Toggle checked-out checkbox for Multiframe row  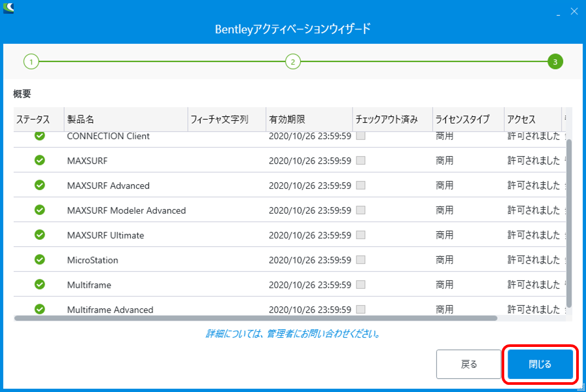(360, 284)
